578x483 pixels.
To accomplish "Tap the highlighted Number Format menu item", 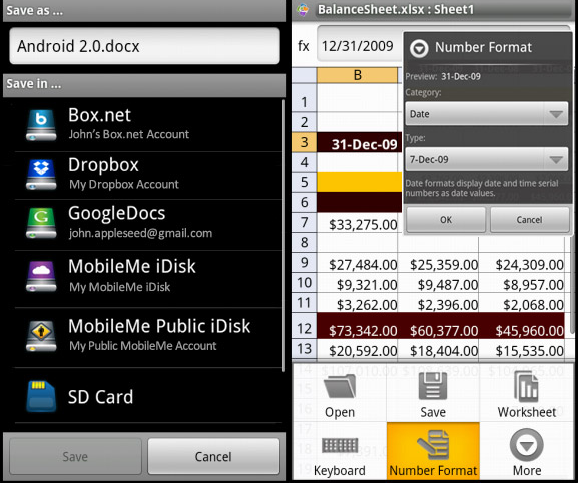I will (x=433, y=451).
